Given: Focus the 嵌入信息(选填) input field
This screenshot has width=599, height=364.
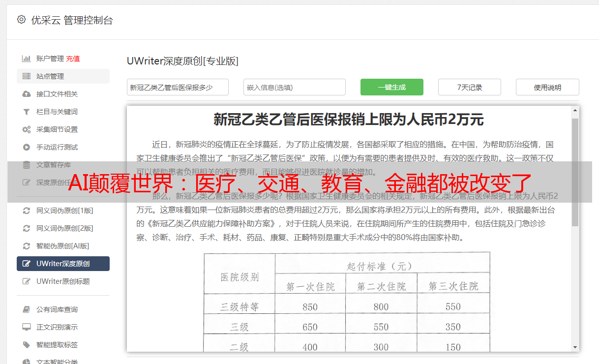Looking at the screenshot, I should click(294, 87).
